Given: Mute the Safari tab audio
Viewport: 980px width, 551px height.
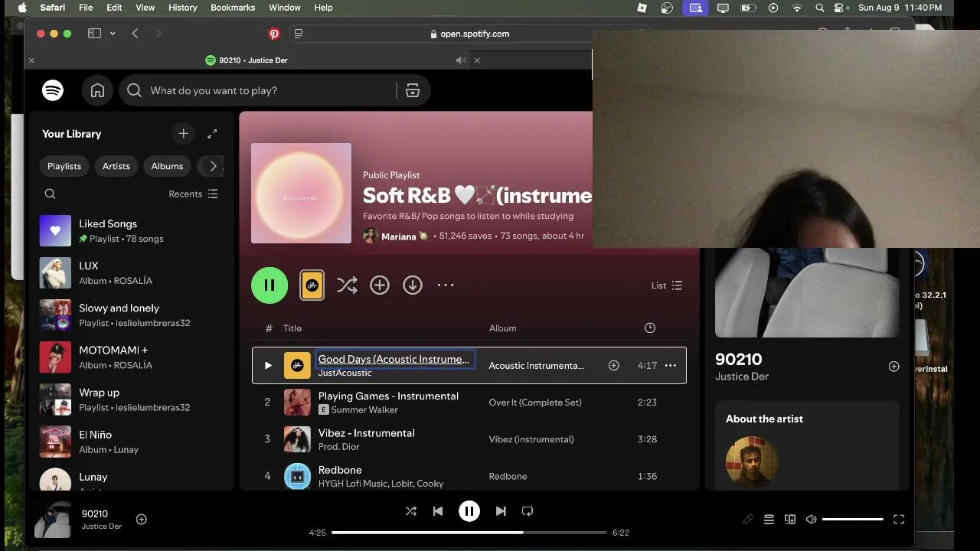Looking at the screenshot, I should pyautogui.click(x=461, y=60).
